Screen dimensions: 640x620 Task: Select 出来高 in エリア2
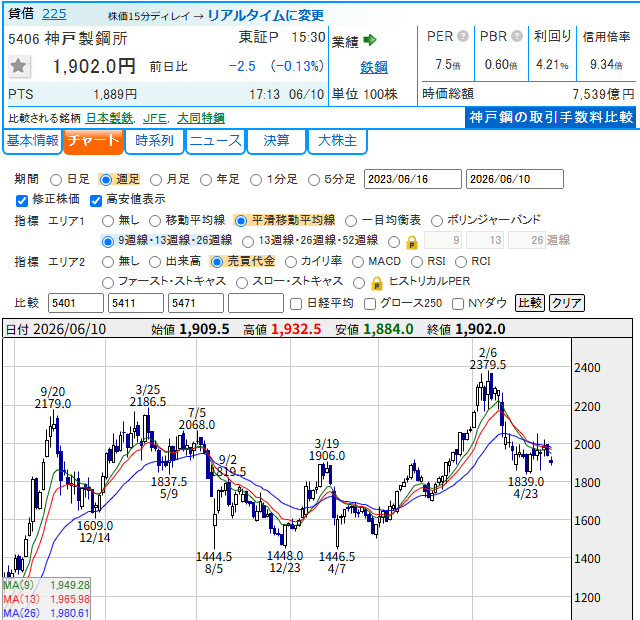pyautogui.click(x=155, y=262)
